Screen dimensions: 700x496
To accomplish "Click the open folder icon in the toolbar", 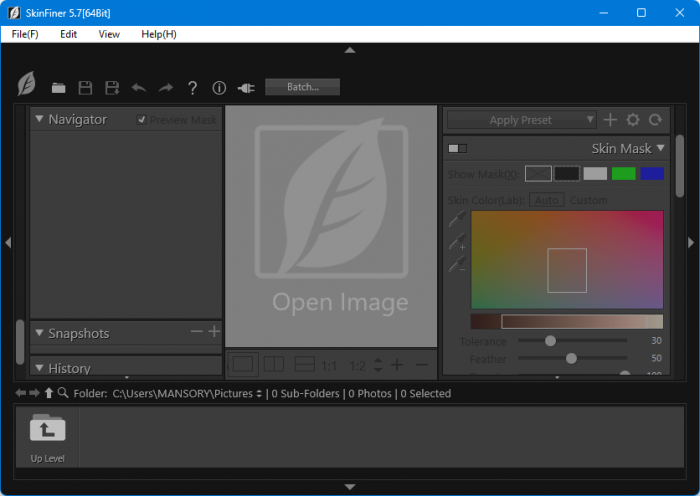I will point(59,88).
